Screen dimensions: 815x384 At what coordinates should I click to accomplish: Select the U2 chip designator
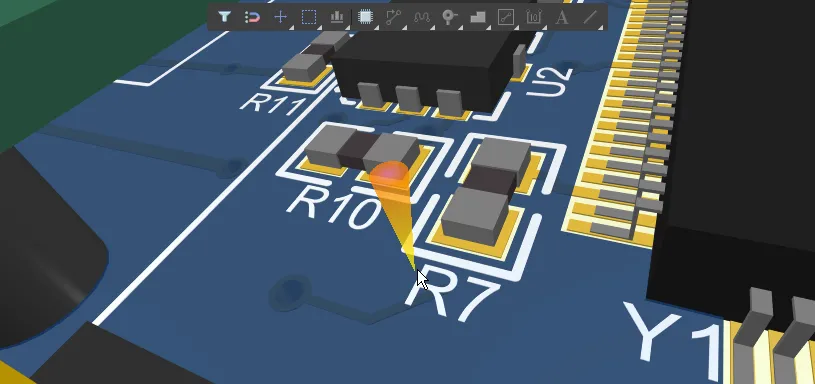[550, 82]
